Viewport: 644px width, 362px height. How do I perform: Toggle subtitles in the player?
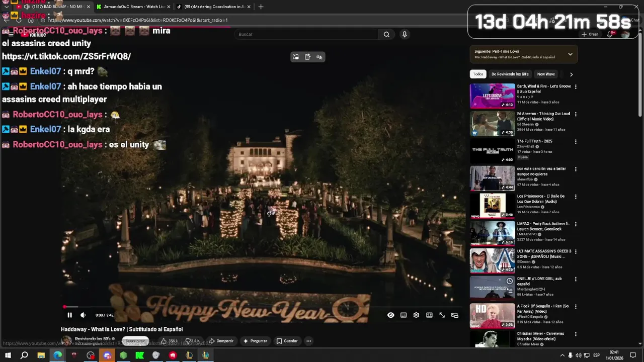click(404, 315)
